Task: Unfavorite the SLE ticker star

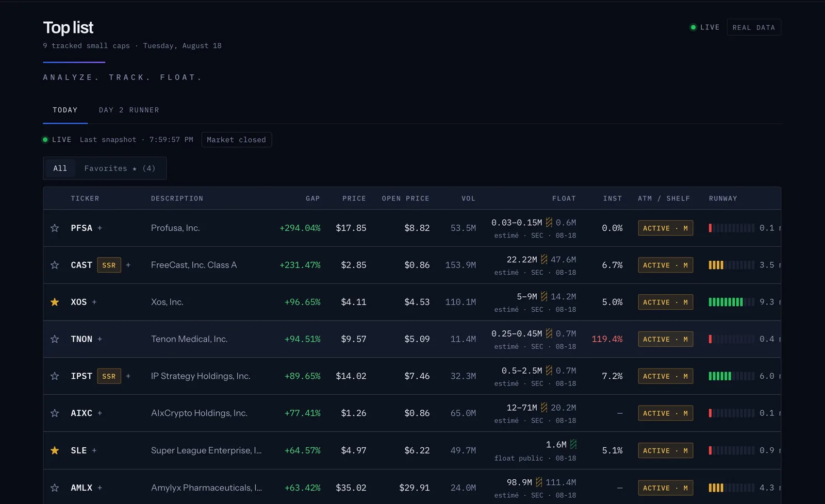Action: click(55, 450)
